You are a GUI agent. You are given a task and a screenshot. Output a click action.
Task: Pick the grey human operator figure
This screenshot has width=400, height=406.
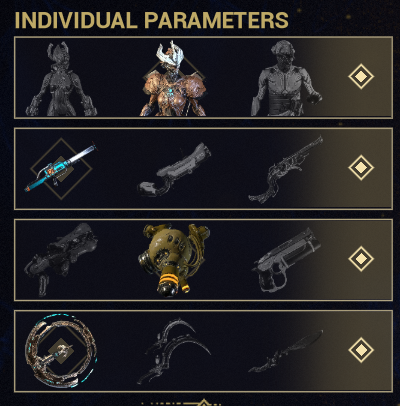285,79
